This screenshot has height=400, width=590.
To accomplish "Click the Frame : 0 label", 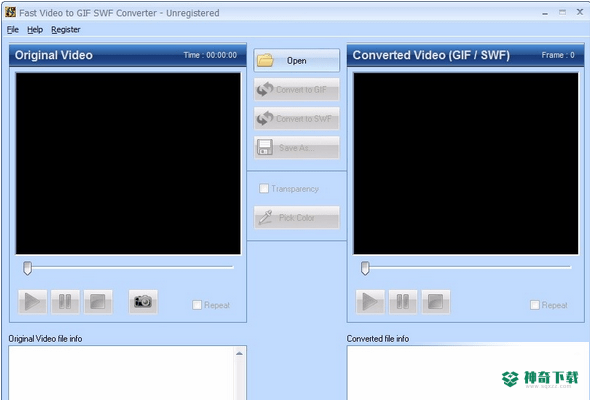I will tap(558, 55).
